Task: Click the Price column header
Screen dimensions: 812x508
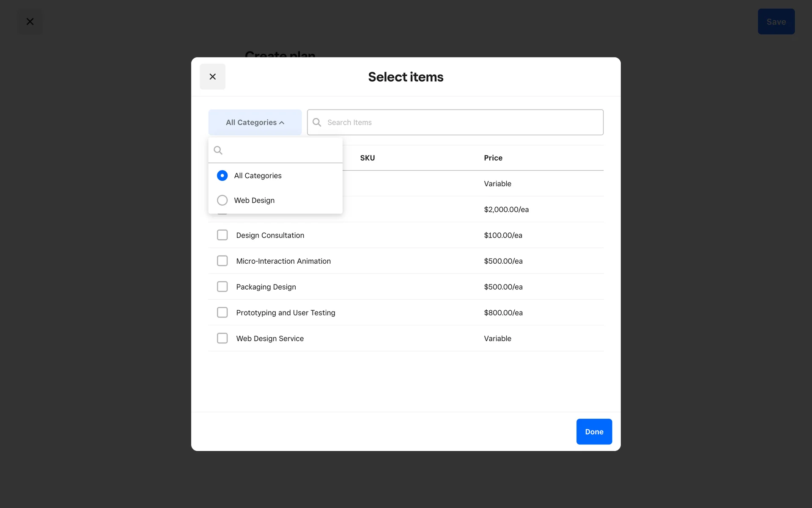Action: (x=493, y=158)
